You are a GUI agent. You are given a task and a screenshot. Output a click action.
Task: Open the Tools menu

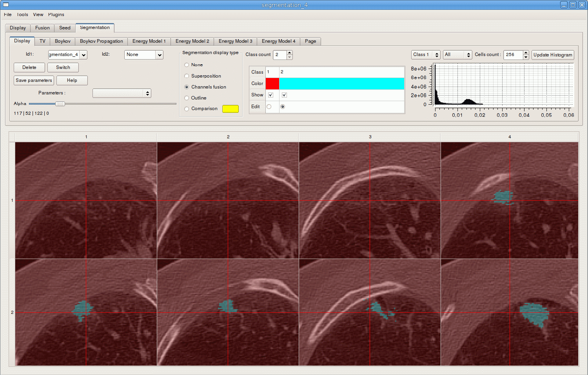pyautogui.click(x=22, y=14)
